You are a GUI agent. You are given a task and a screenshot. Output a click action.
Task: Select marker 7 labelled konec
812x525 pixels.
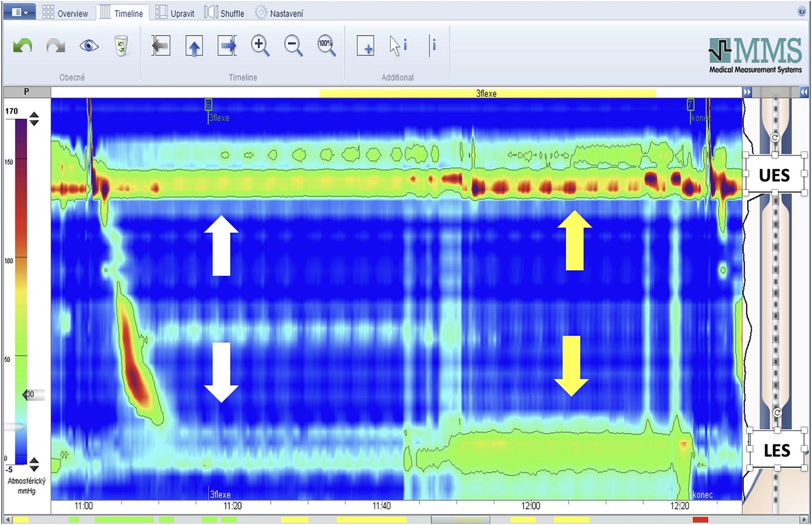pos(690,105)
